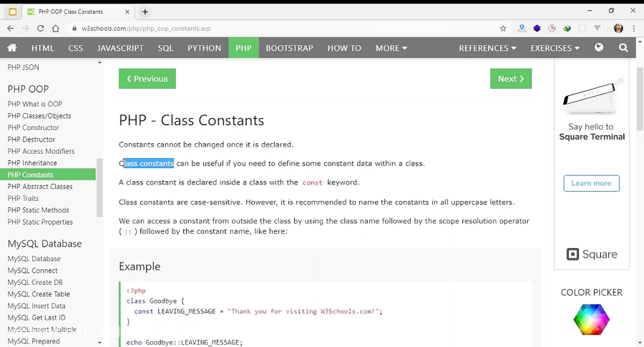Select BOOTSTRAP in the top navigation
This screenshot has height=347, width=644.
tap(289, 48)
